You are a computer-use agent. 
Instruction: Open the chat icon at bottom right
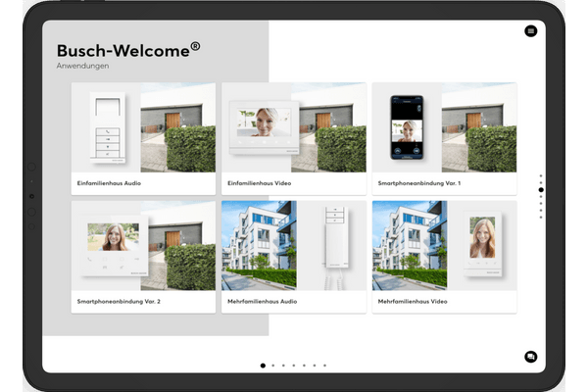[530, 357]
